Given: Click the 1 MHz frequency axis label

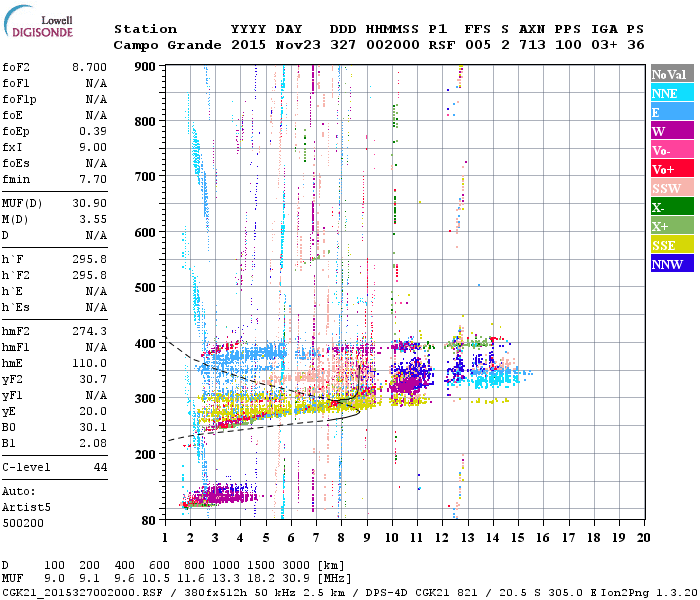Looking at the screenshot, I should click(165, 538).
